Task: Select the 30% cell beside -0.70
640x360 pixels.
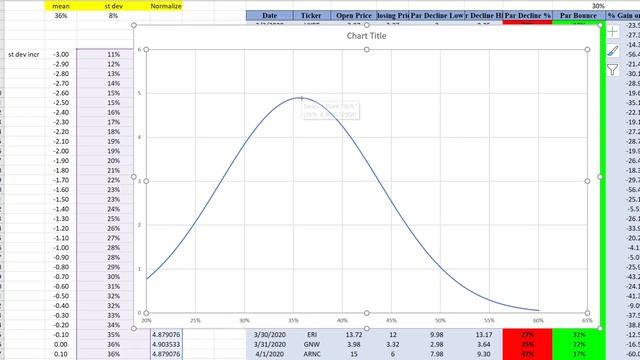Action: point(105,277)
